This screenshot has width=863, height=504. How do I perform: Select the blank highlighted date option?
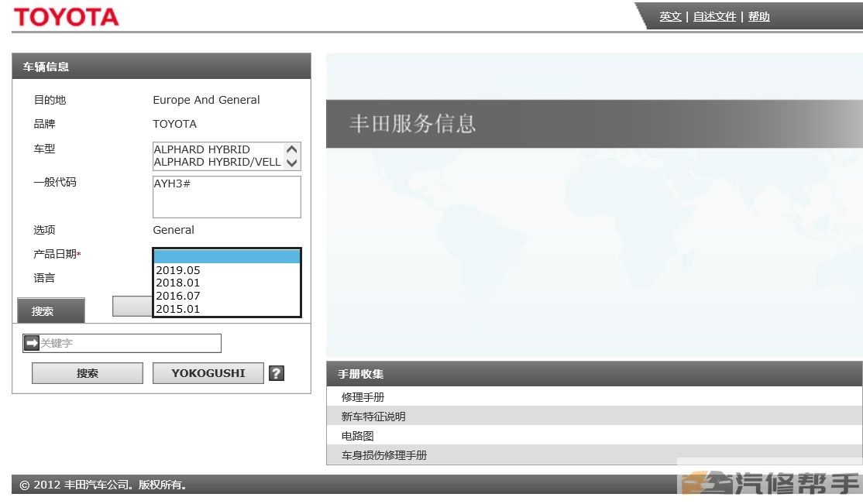tap(226, 256)
